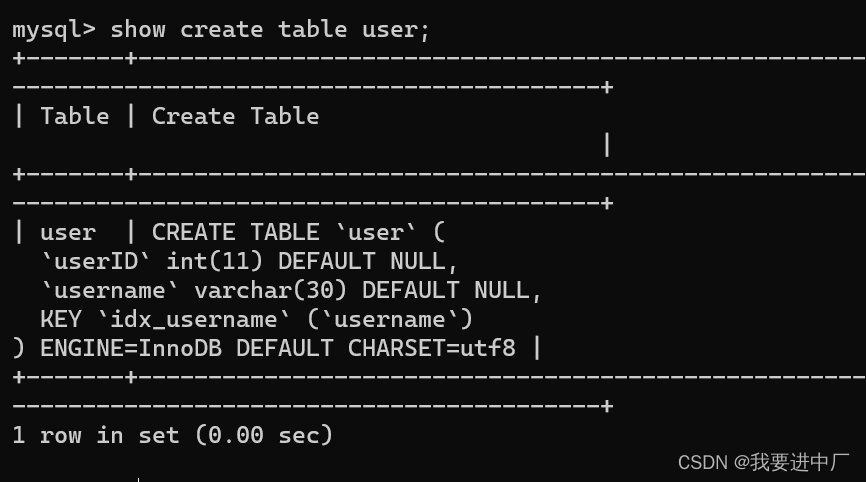This screenshot has height=482, width=866.
Task: Click ENGINE=InnoDB in the table definition
Action: pos(131,349)
